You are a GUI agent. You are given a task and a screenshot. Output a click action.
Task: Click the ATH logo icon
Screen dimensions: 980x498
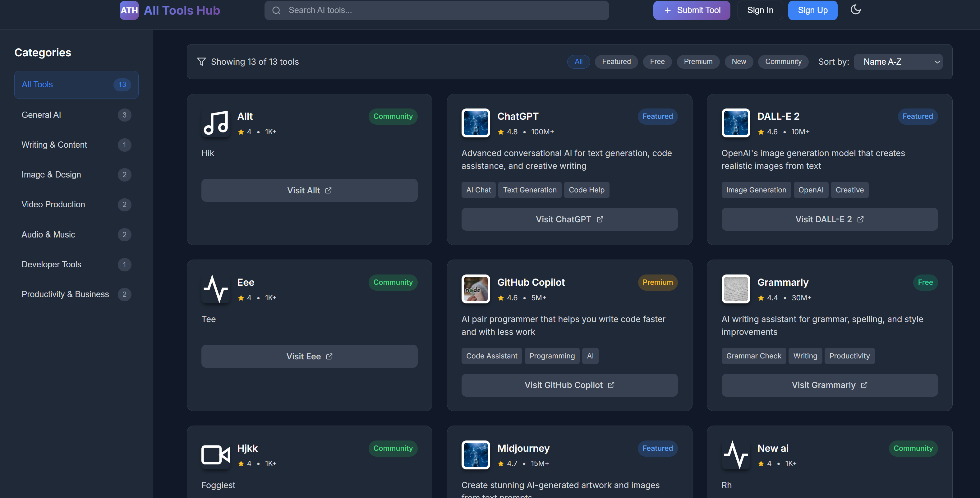129,10
